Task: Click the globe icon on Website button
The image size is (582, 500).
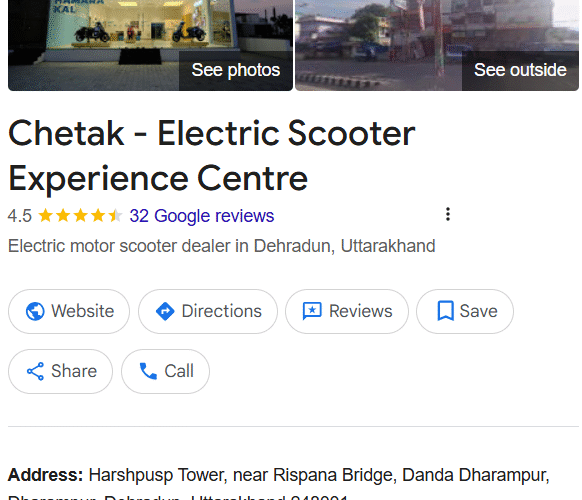Action: pos(35,311)
